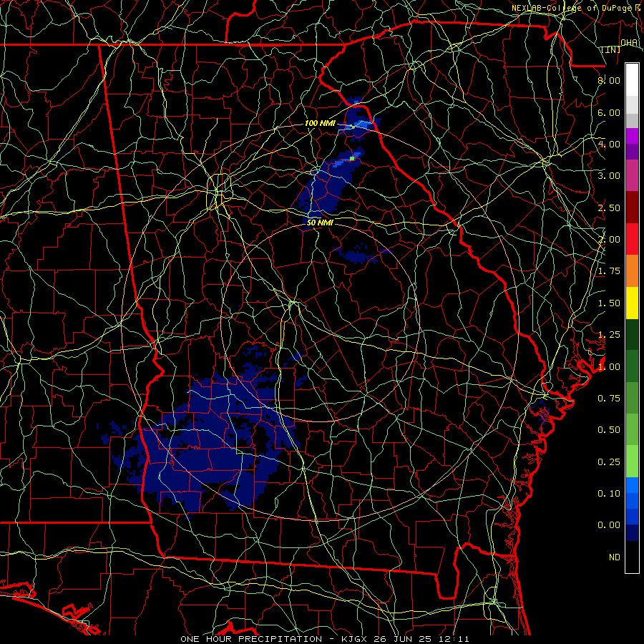Select the 0.10 legend value

tap(609, 494)
